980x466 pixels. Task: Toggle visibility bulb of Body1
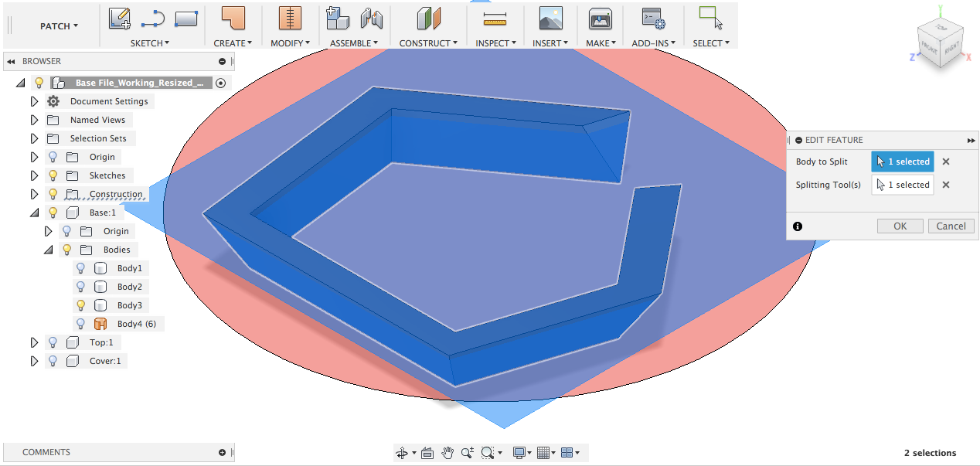click(x=80, y=268)
